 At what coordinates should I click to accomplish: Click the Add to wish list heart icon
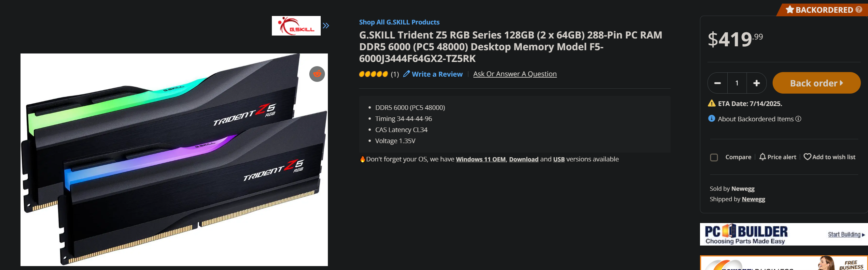pos(807,157)
